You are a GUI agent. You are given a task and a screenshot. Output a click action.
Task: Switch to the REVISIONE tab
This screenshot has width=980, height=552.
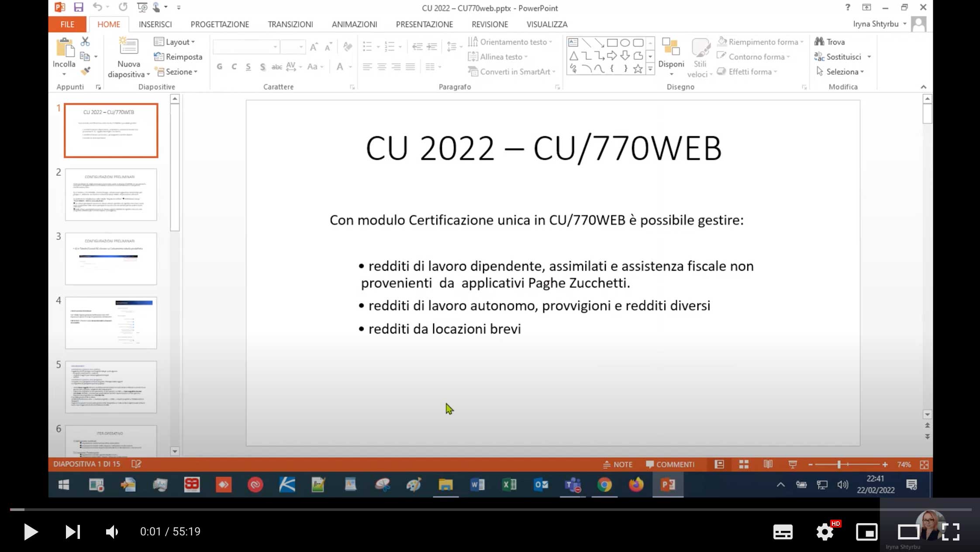tap(490, 24)
